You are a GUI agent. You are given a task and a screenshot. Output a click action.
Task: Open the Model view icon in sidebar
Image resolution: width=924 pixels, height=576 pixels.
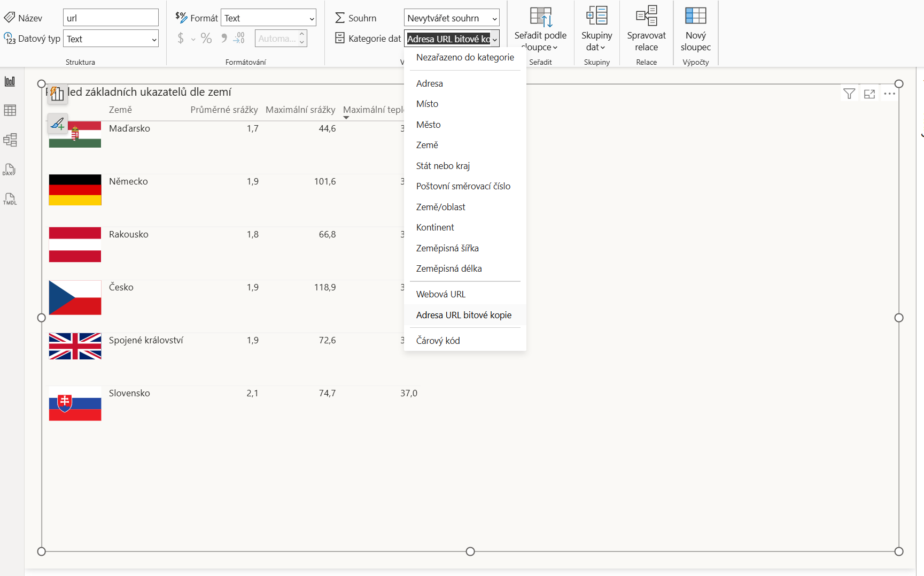coord(10,140)
